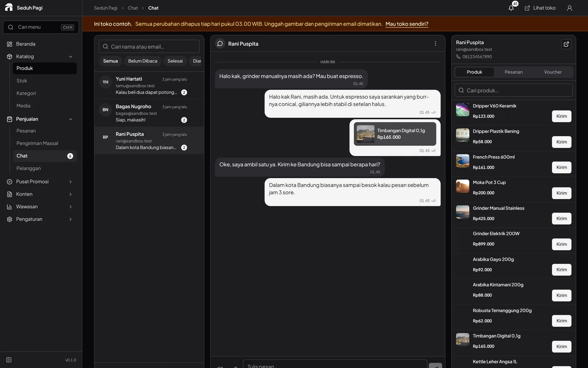Image resolution: width=588 pixels, height=368 pixels.
Task: Click the Cari produk search field
Action: tap(513, 90)
